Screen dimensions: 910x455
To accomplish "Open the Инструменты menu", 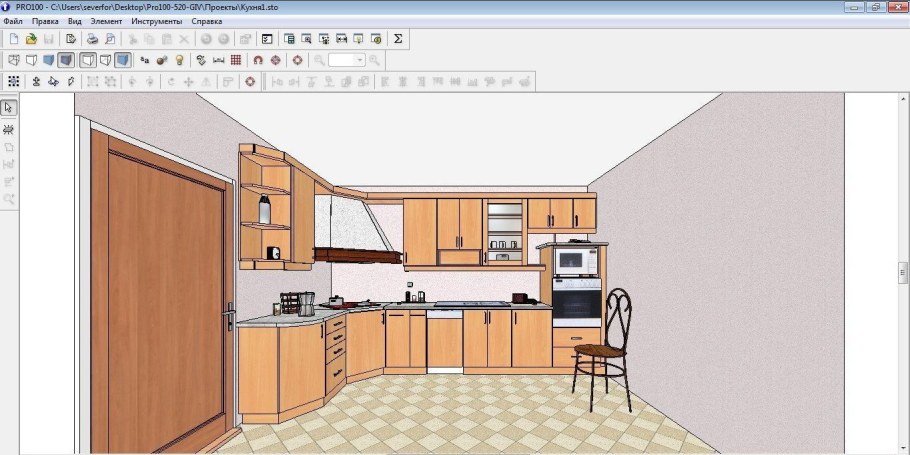I will [x=158, y=21].
